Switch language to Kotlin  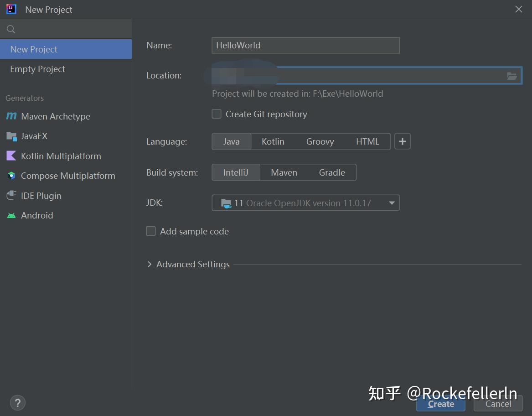click(x=272, y=141)
